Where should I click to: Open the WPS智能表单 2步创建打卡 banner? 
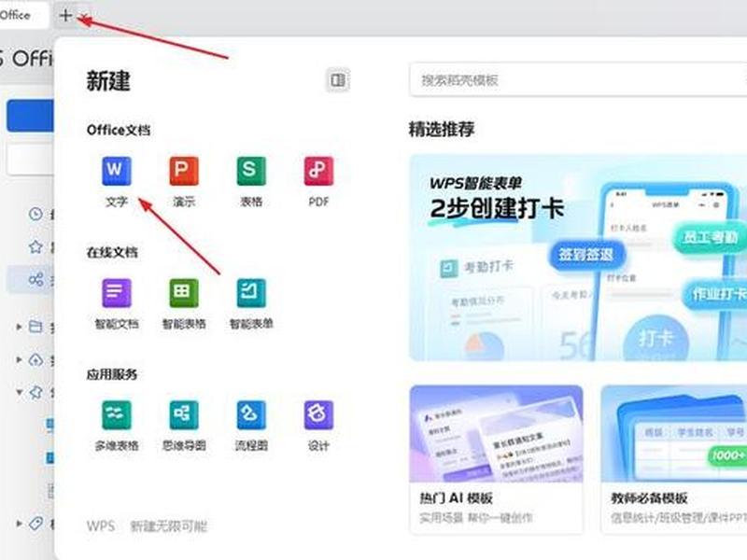tap(578, 258)
